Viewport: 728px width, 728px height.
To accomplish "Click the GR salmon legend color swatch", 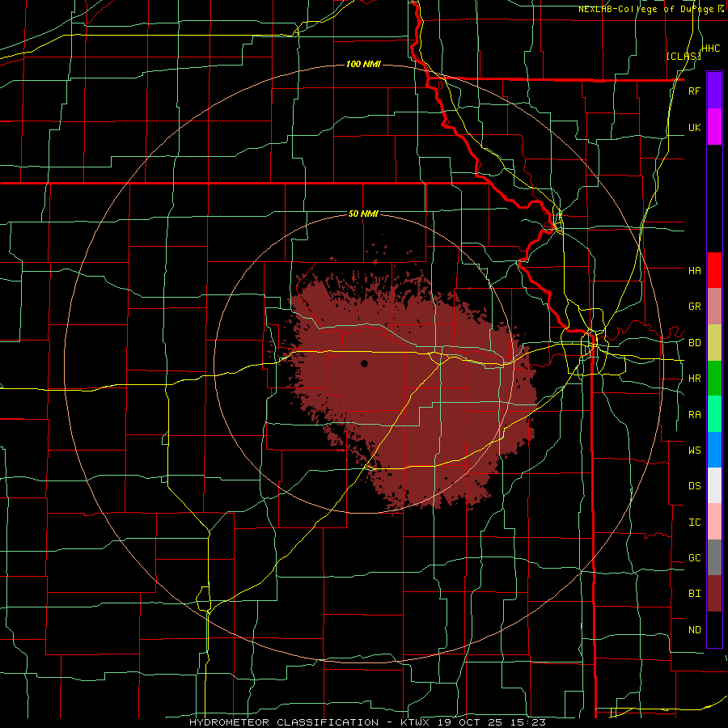I will click(x=714, y=307).
